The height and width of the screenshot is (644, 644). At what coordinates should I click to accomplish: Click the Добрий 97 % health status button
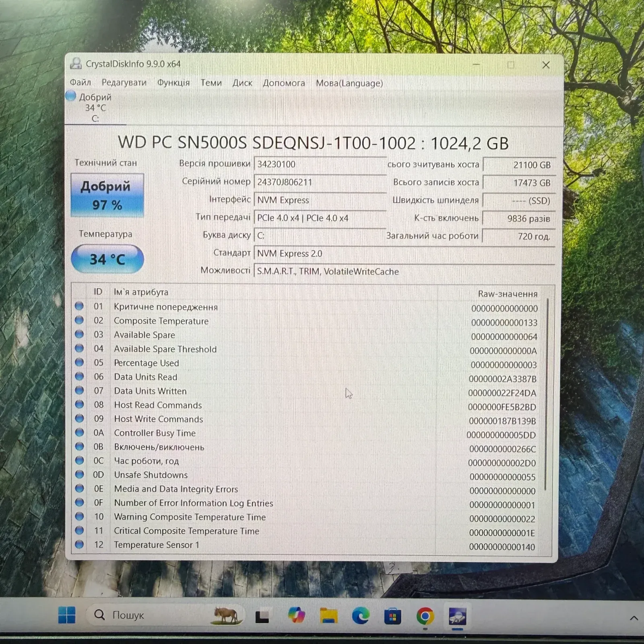(x=107, y=195)
